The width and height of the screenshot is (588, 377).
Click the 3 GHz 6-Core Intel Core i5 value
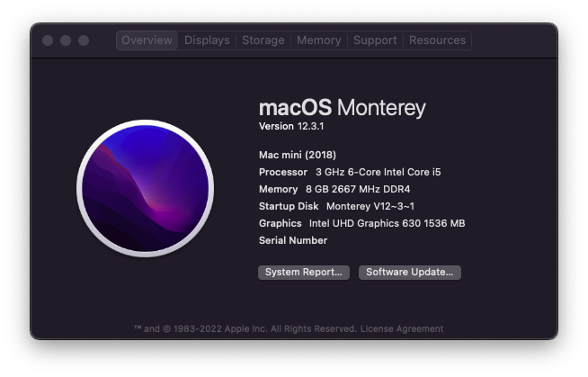tap(378, 172)
